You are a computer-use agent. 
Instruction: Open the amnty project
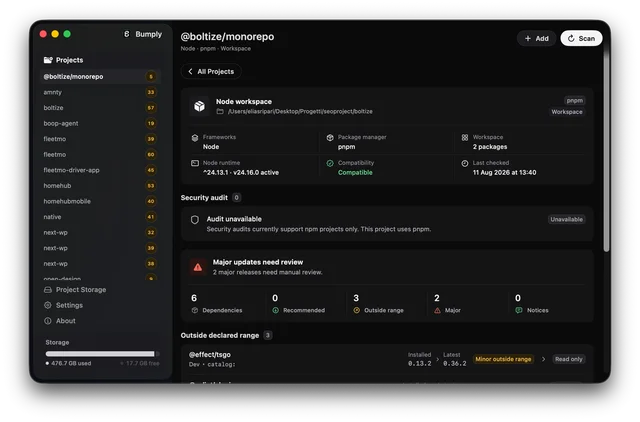click(x=100, y=92)
